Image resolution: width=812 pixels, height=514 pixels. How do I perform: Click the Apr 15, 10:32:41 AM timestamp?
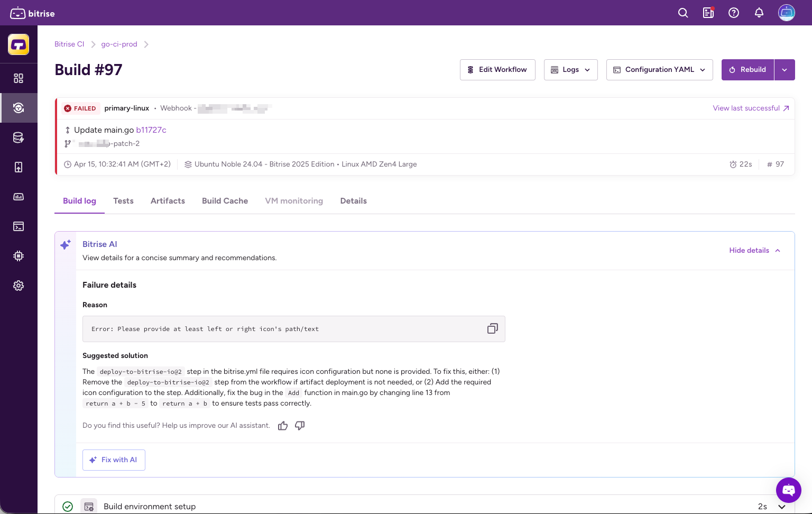[117, 164]
